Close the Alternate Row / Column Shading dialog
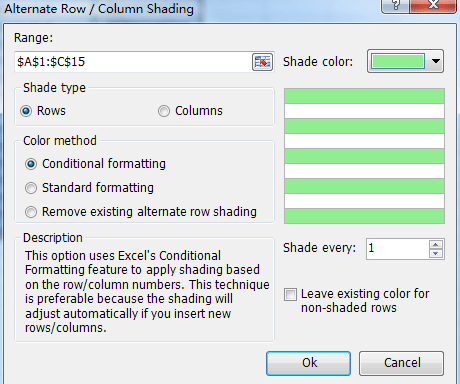The width and height of the screenshot is (460, 384). coord(433,5)
